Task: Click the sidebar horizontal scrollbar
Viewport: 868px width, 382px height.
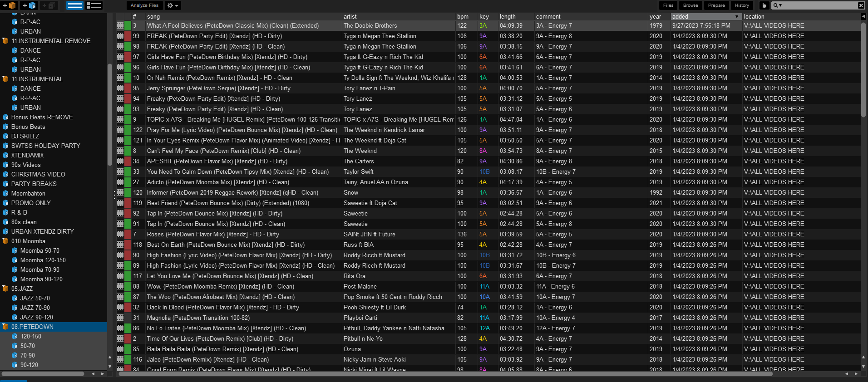Action: pos(43,374)
